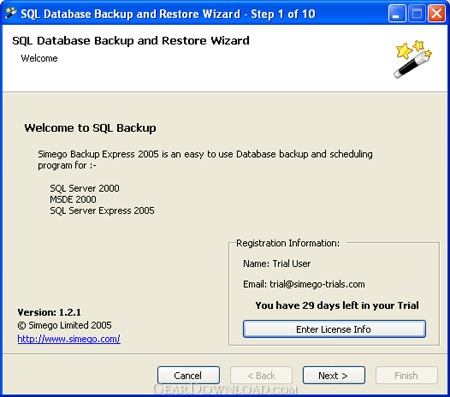Cancel the backup wizard

point(188,375)
